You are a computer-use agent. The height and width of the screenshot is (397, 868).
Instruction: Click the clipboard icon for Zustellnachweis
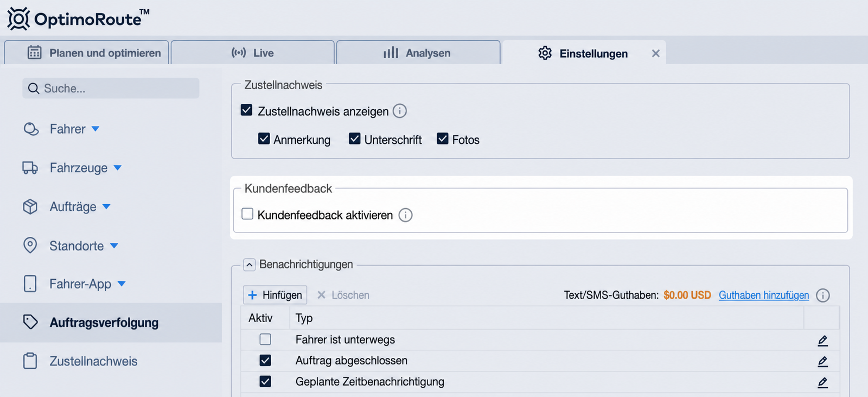click(30, 361)
